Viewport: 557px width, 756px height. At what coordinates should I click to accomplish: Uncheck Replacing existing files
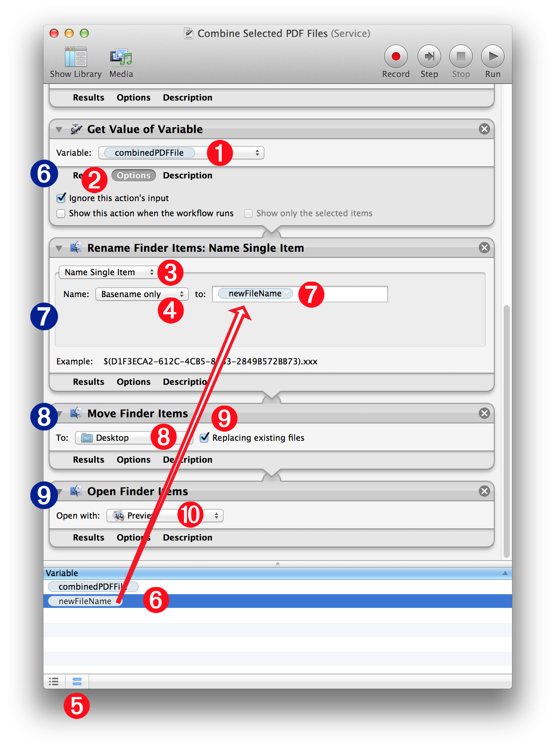tap(204, 438)
